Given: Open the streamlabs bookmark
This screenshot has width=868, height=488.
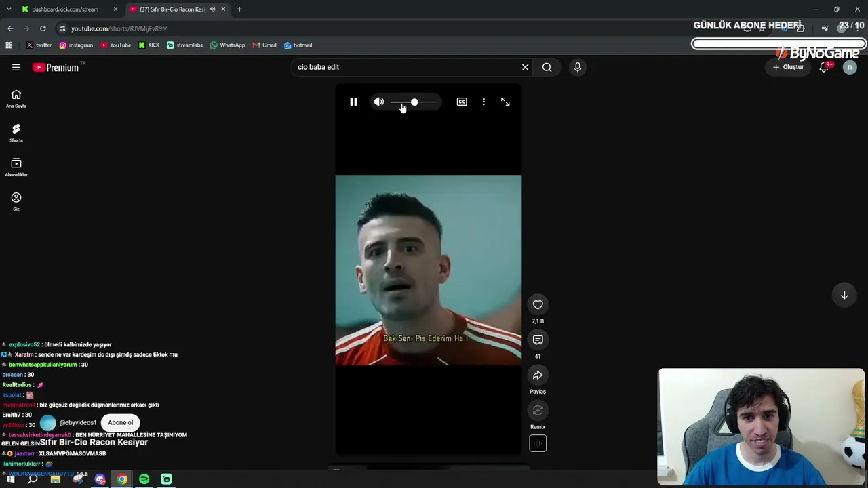Looking at the screenshot, I should click(x=184, y=45).
